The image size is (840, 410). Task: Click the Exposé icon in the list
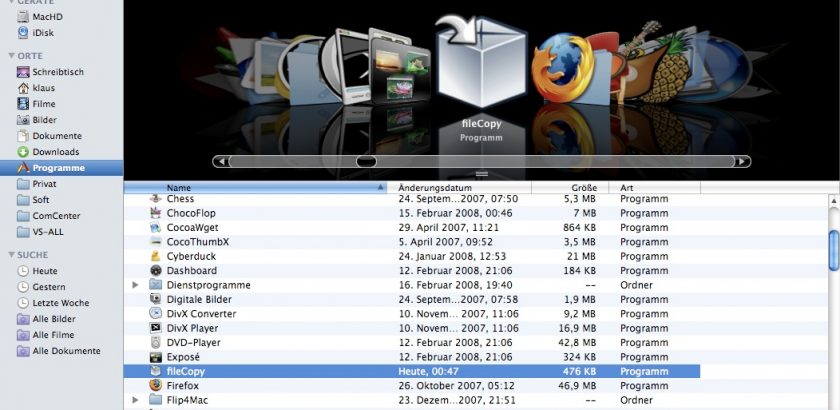coord(155,357)
